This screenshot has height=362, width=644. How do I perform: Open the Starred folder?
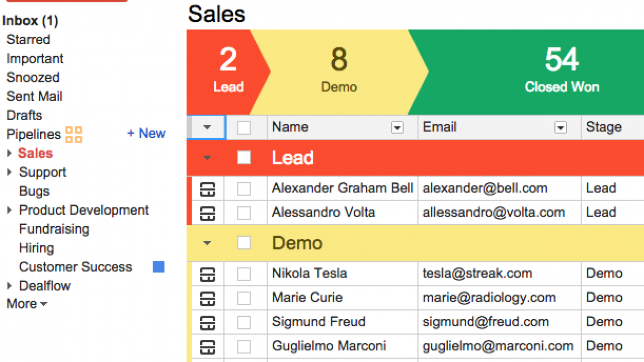[x=28, y=40]
